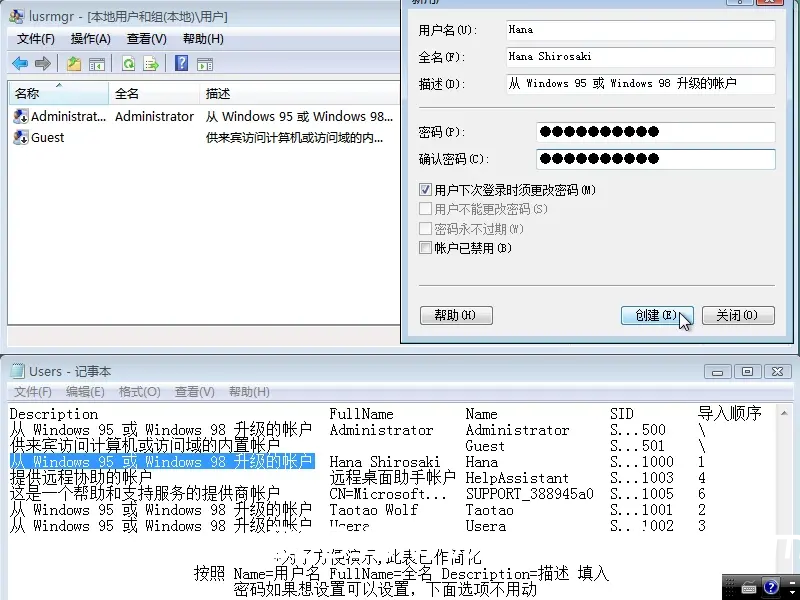
Task: Click Administrator full name cell
Action: [154, 116]
